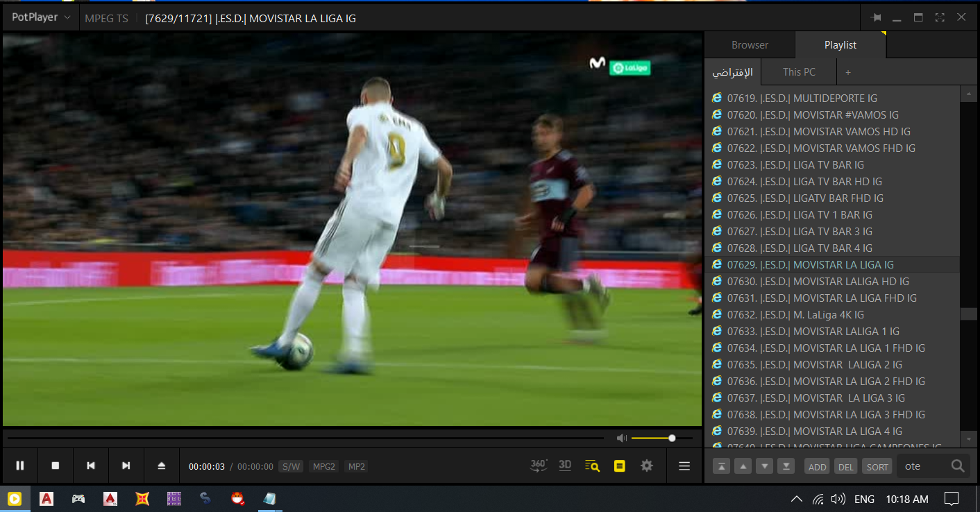
Task: Open the hamburger main menu
Action: (684, 466)
